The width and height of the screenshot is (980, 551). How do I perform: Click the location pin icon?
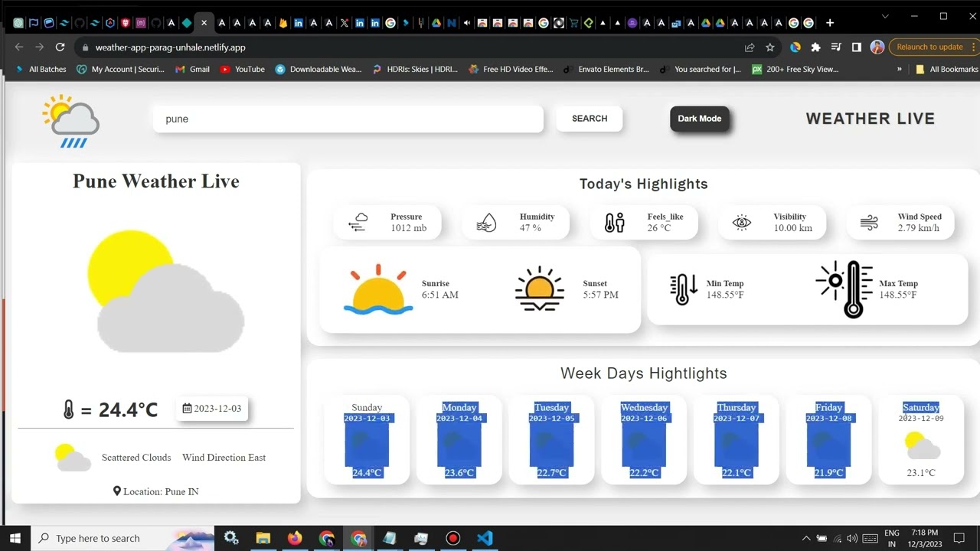click(x=117, y=491)
